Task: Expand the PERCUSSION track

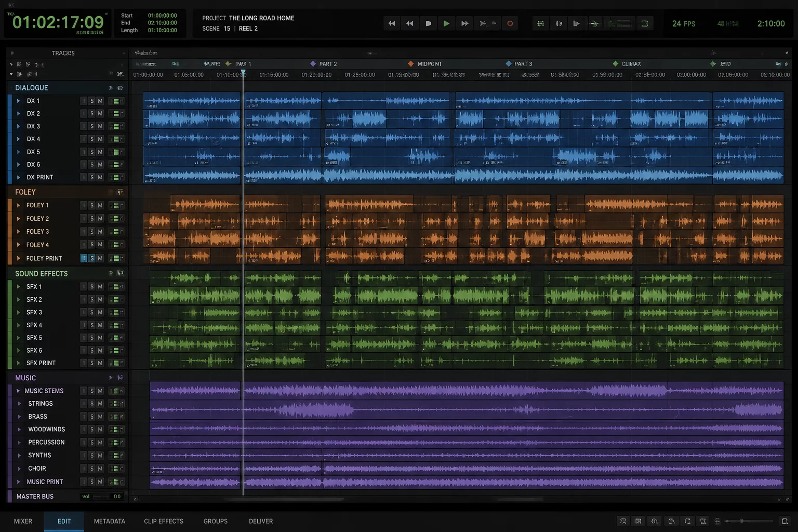Action: point(20,443)
